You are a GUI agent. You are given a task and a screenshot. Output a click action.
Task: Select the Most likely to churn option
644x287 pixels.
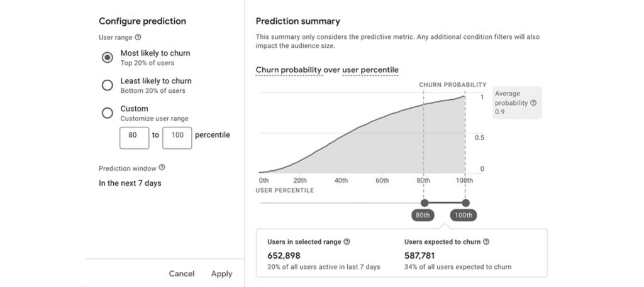point(108,57)
